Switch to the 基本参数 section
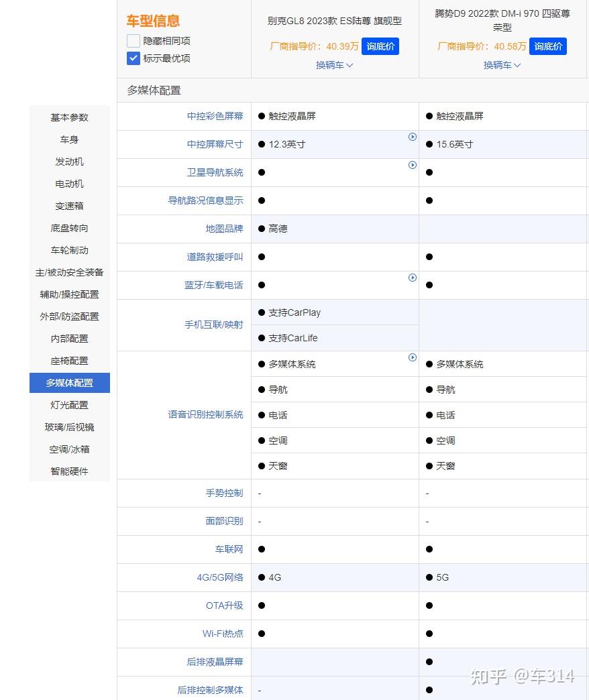 [69, 117]
